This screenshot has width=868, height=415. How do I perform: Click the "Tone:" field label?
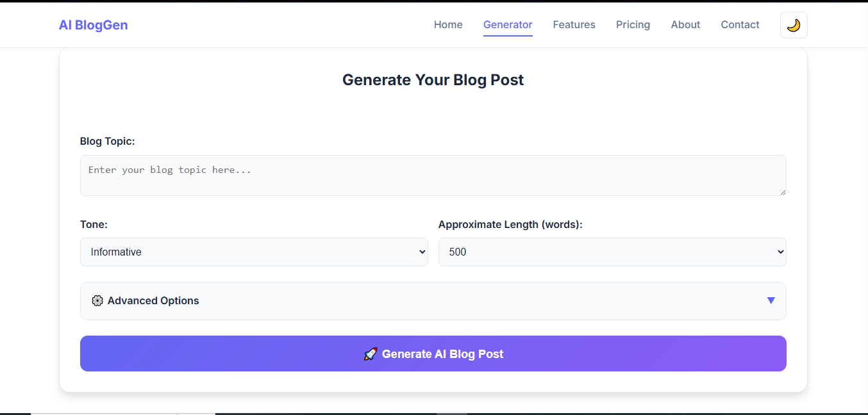pos(94,225)
